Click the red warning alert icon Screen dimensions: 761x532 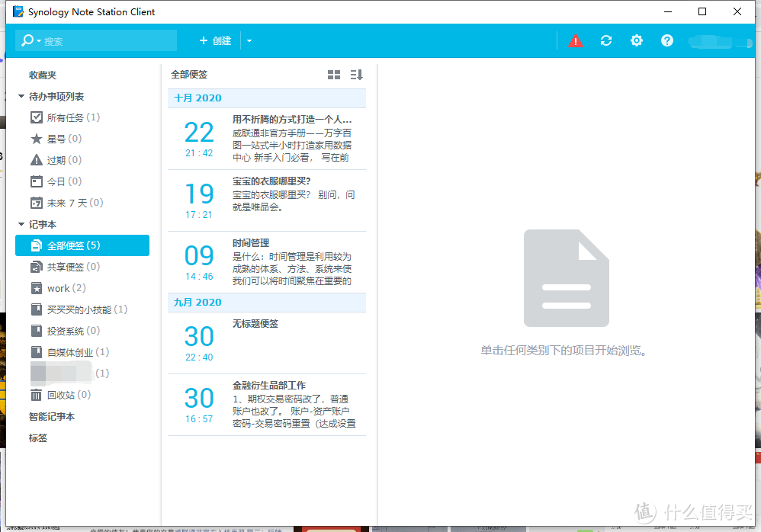pyautogui.click(x=576, y=40)
